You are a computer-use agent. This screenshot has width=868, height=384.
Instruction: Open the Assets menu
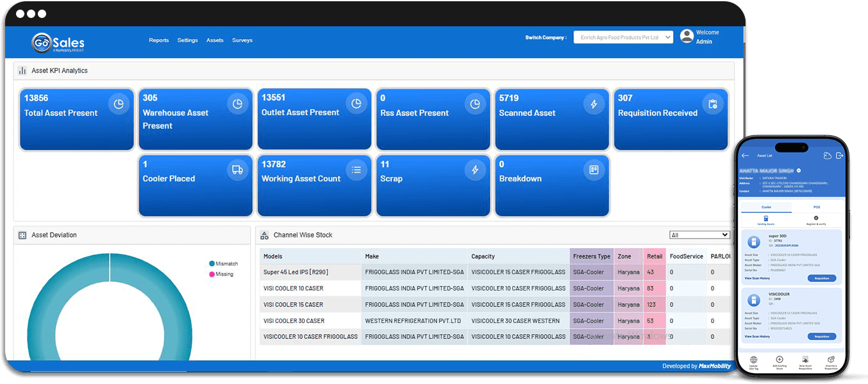point(215,40)
